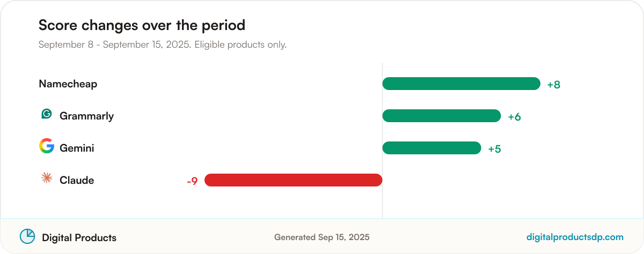Viewport: 644px width, 254px height.
Task: Click the +8 value label
Action: click(x=554, y=85)
